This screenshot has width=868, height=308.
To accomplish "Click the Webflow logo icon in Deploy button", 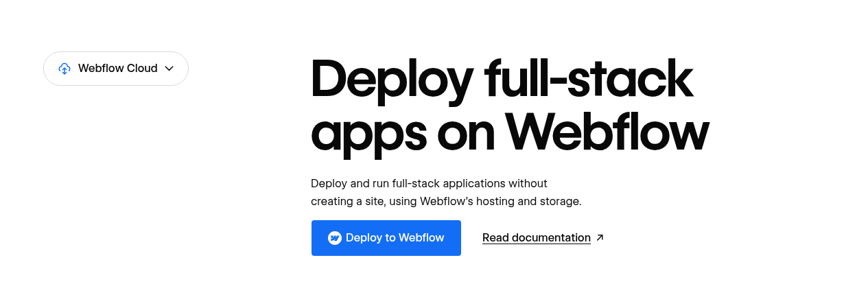I will [335, 238].
